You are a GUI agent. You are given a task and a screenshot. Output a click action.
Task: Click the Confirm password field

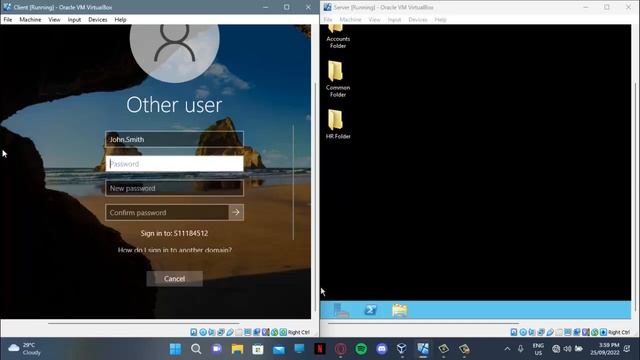tap(167, 212)
